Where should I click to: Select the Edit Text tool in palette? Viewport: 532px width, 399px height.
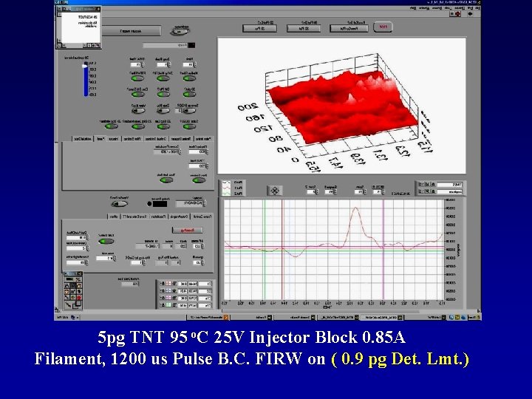[x=66, y=286]
